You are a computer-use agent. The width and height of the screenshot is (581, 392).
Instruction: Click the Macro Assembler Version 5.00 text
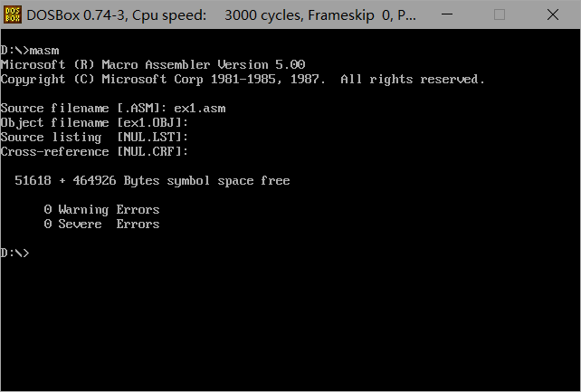[x=204, y=65]
